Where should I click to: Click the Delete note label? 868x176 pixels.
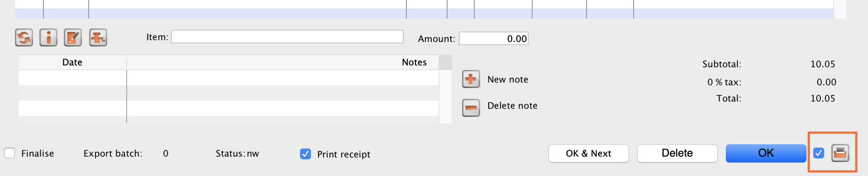point(512,106)
